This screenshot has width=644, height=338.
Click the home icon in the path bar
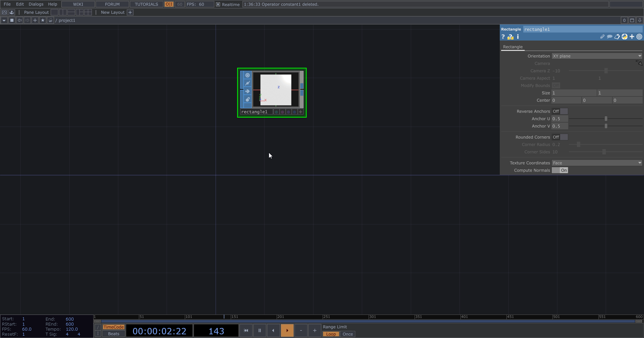[x=50, y=20]
